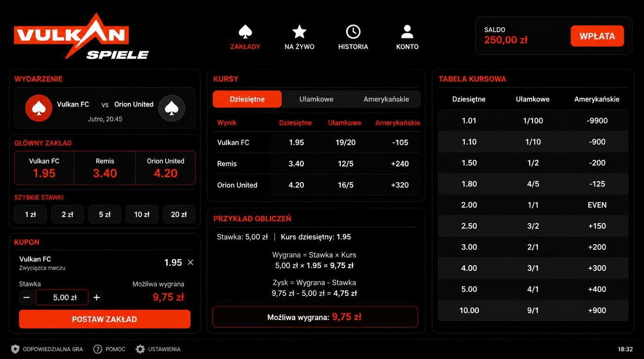This screenshot has height=359, width=644.
Task: Choose the 20 zł quick stake
Action: pyautogui.click(x=179, y=215)
